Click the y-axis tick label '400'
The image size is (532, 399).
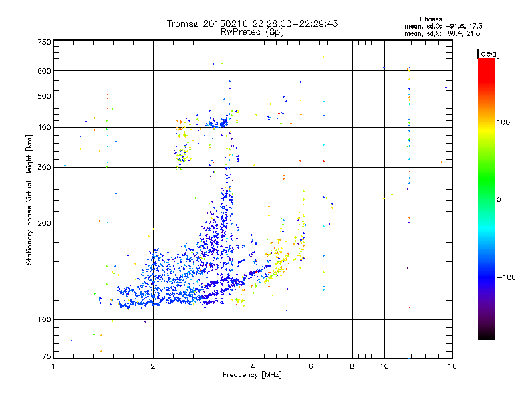point(44,127)
